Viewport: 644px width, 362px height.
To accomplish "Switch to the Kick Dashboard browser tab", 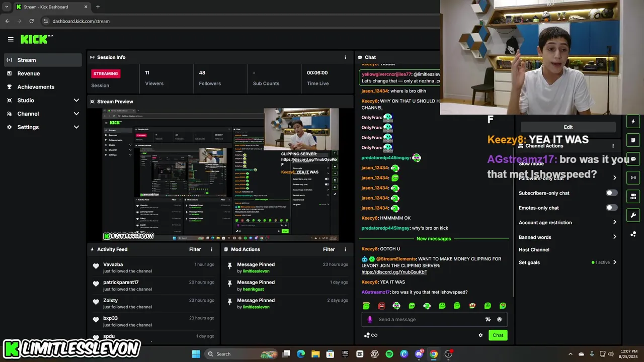I will 52,7.
